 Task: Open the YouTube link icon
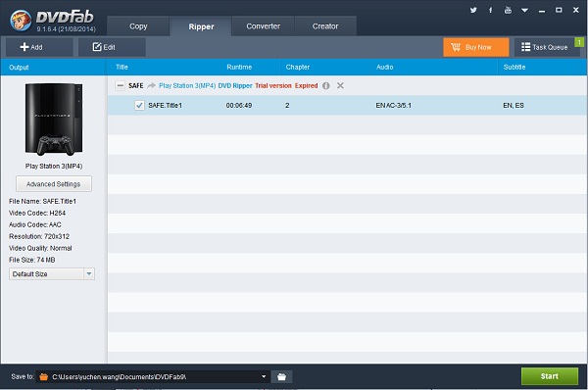click(x=508, y=10)
